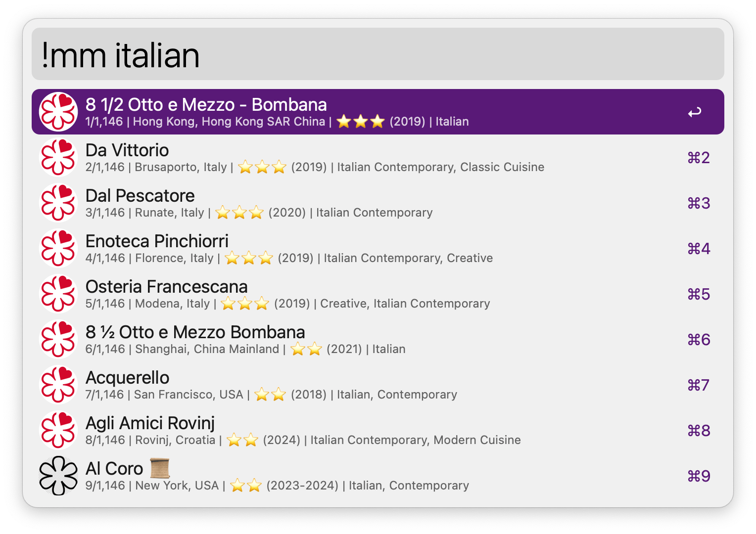
Task: Click the subtitle '8/1,146 | Rovinj, Croatia'
Action: (150, 440)
